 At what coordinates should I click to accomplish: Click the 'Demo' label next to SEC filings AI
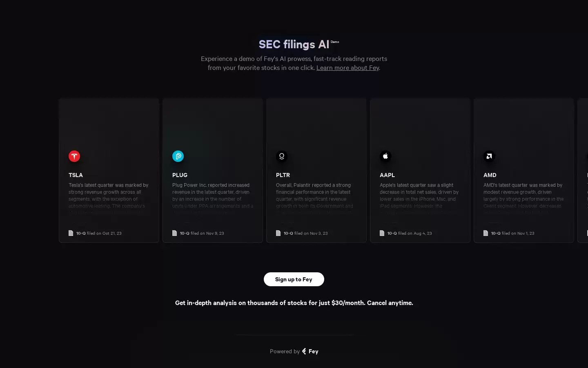pos(335,42)
